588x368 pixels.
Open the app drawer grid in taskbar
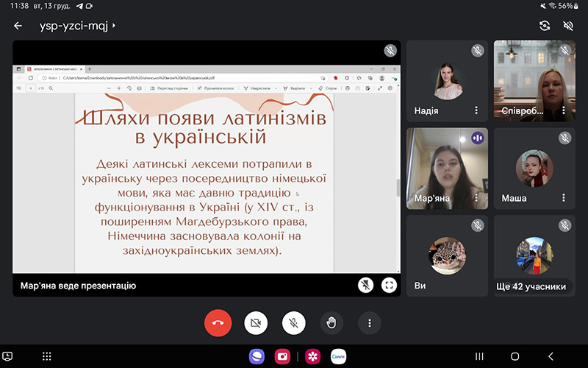[x=46, y=356]
